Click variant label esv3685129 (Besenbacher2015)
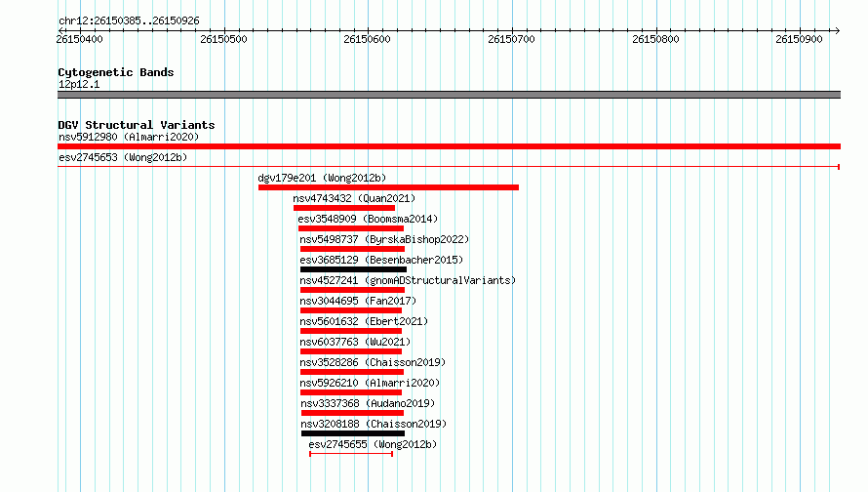 381,260
